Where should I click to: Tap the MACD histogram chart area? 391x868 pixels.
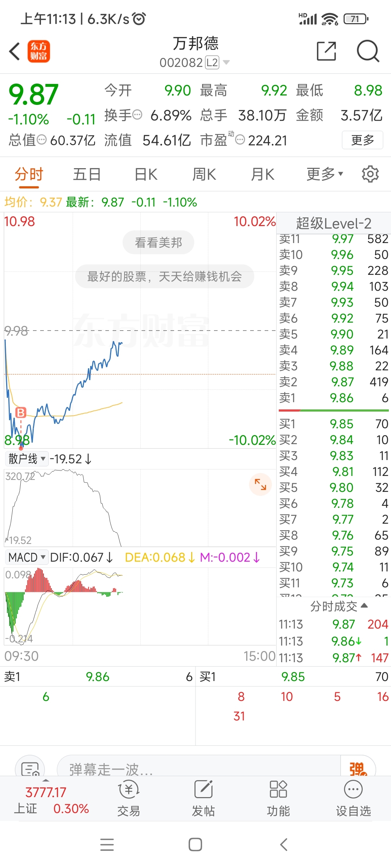(140, 606)
